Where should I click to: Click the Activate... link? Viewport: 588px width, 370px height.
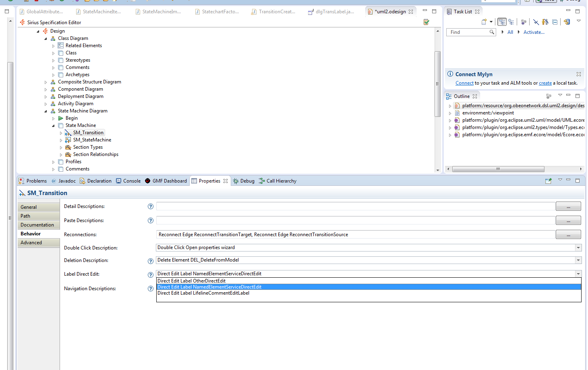pyautogui.click(x=534, y=32)
